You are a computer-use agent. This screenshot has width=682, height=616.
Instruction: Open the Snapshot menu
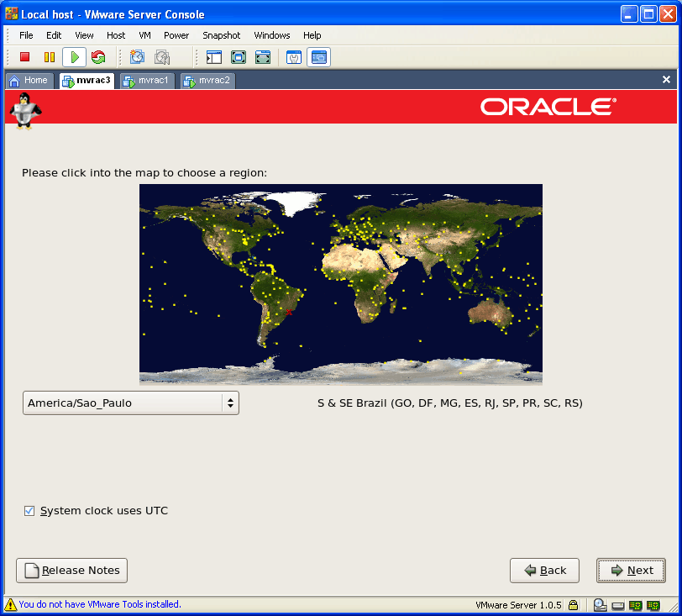[221, 35]
